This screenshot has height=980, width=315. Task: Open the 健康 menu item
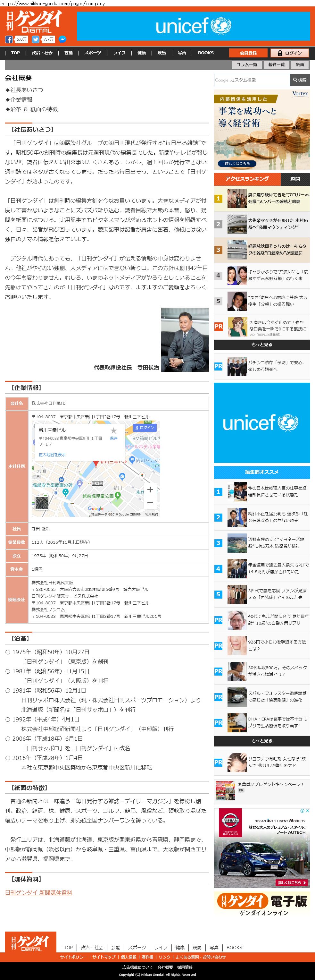pos(142,53)
